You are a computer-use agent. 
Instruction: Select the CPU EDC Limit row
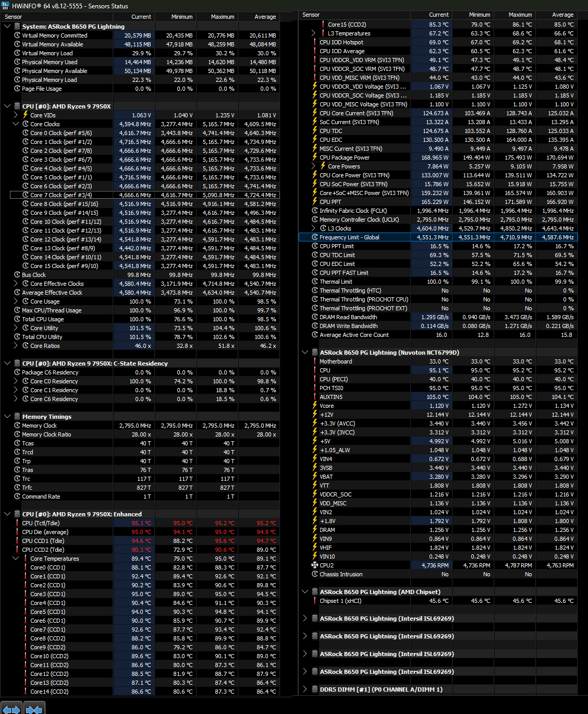pyautogui.click(x=438, y=264)
